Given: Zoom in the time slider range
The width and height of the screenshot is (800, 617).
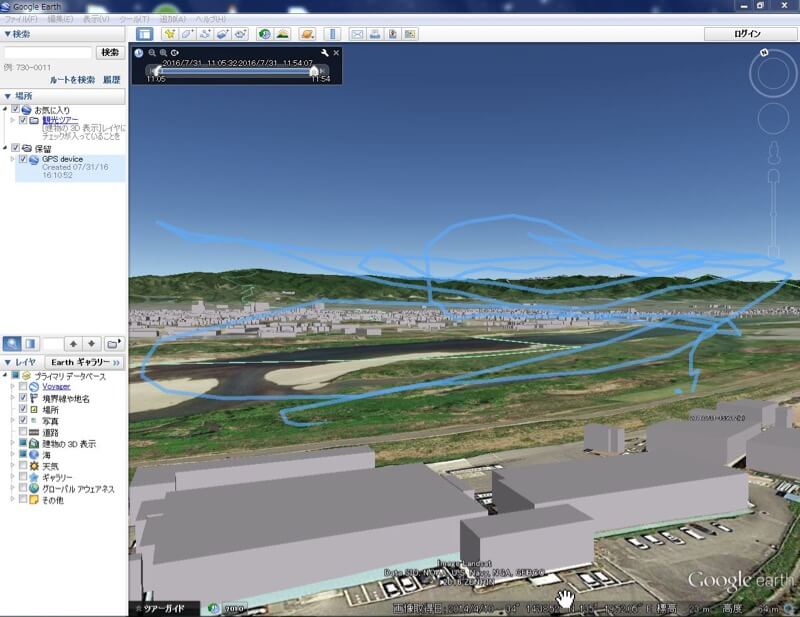Looking at the screenshot, I should [163, 53].
